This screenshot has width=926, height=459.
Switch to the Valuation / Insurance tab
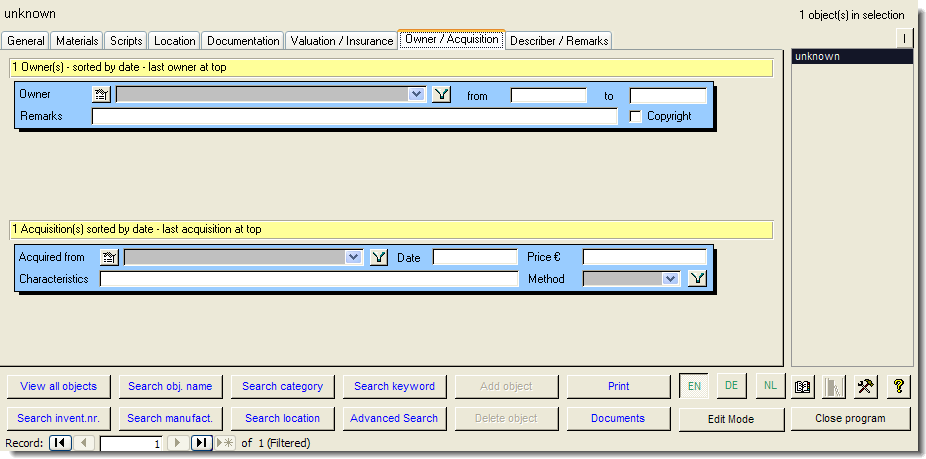(x=341, y=41)
